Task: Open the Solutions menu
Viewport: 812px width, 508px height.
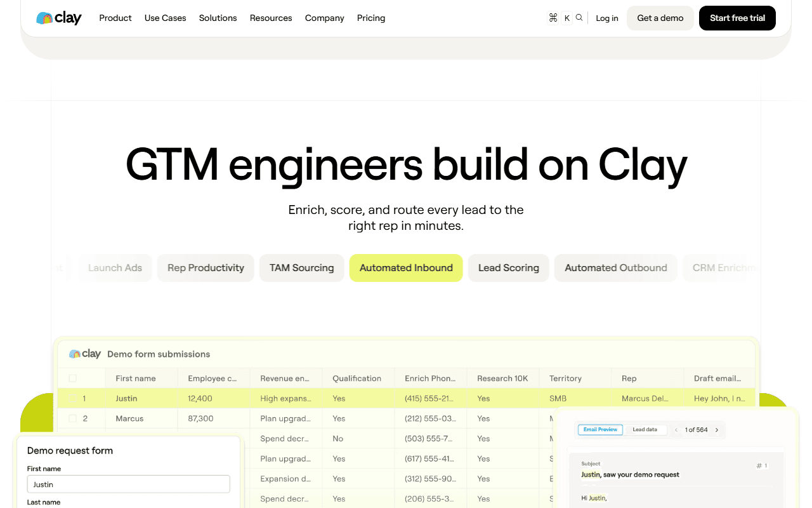Action: coord(218,18)
